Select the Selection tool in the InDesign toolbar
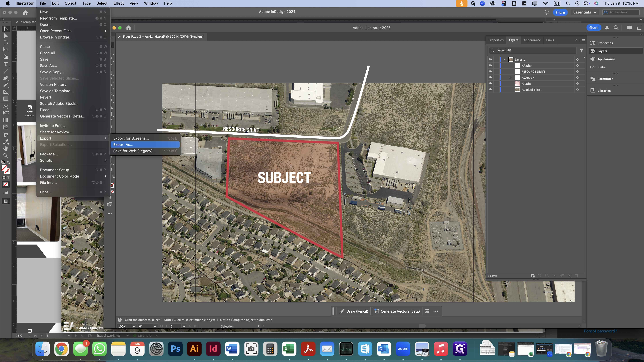Viewport: 644px width, 362px height. point(6,29)
